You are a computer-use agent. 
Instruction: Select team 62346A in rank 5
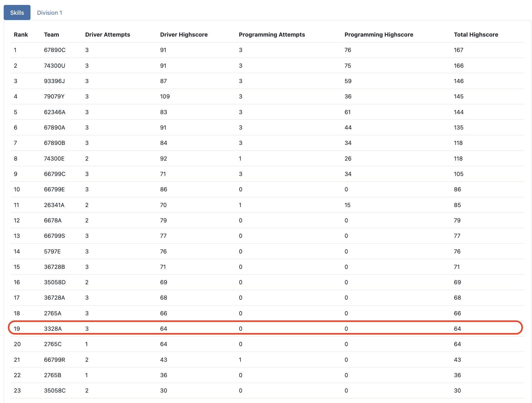tap(54, 112)
